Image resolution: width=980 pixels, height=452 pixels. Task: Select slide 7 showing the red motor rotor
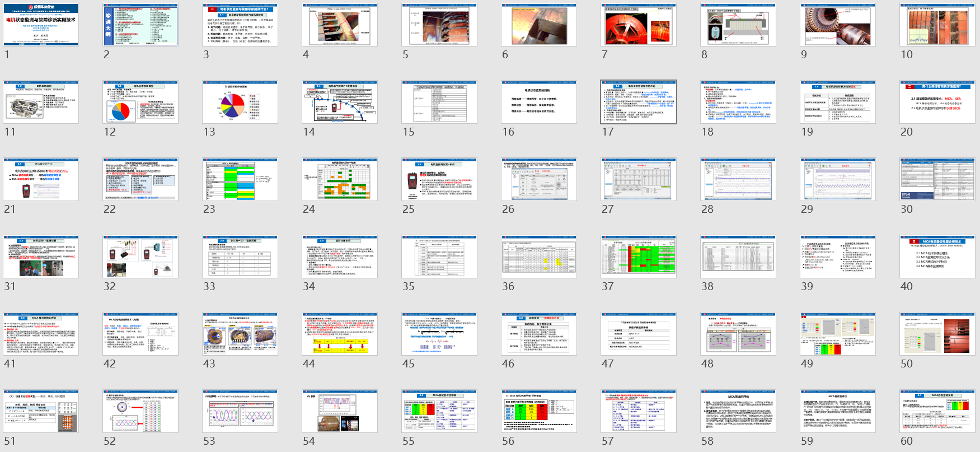pyautogui.click(x=639, y=25)
